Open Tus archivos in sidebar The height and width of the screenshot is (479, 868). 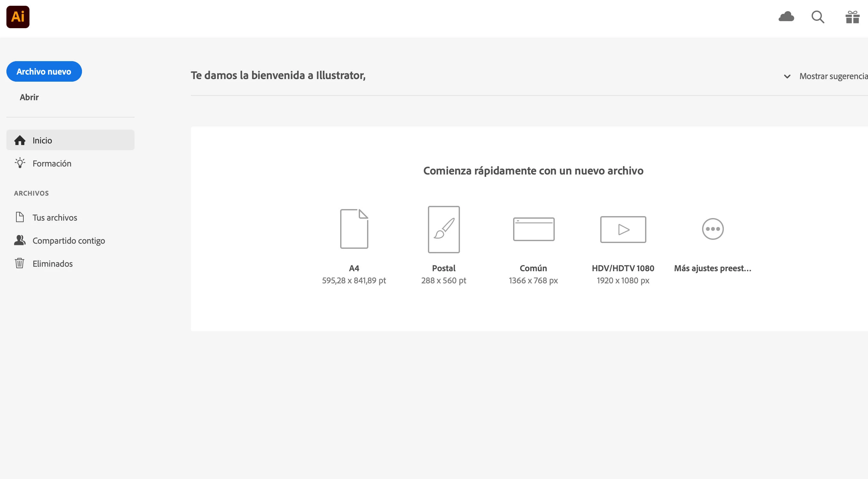[54, 218]
